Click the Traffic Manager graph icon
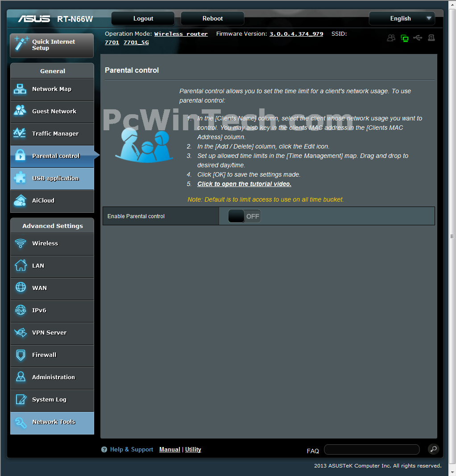Viewport: 456px width, 476px height. 20,133
